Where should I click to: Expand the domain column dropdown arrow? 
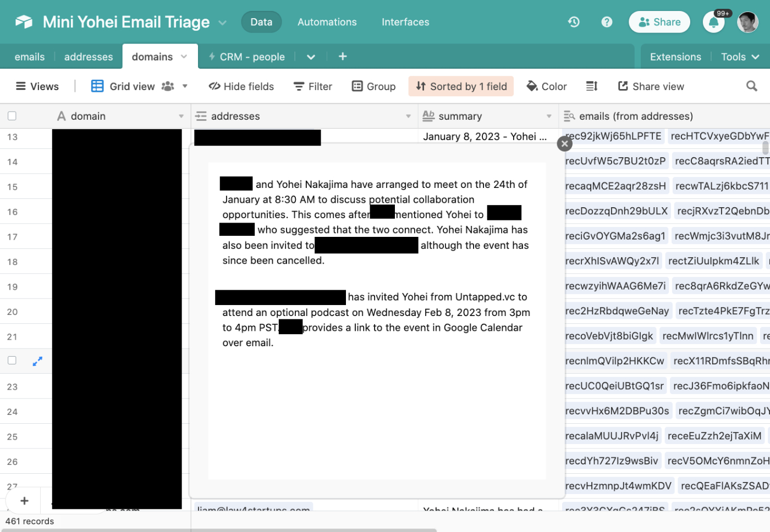181,117
